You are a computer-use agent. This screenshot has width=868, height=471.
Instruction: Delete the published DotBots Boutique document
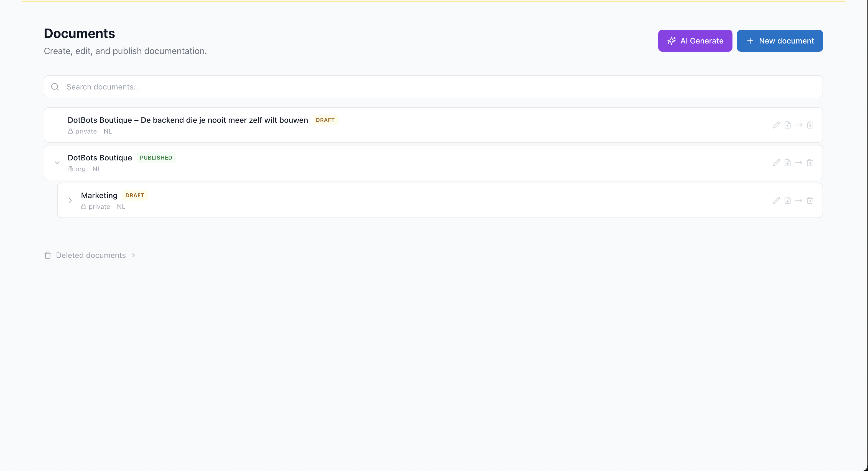[810, 163]
